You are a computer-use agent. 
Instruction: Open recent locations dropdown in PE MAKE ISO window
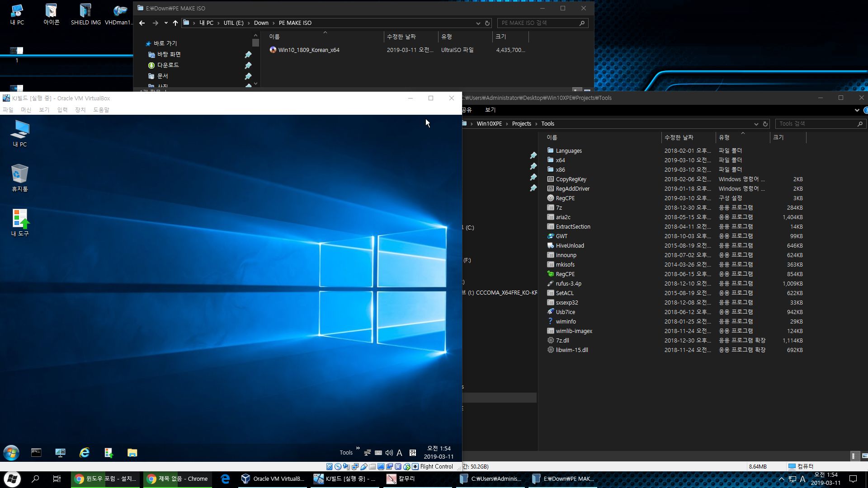(166, 23)
